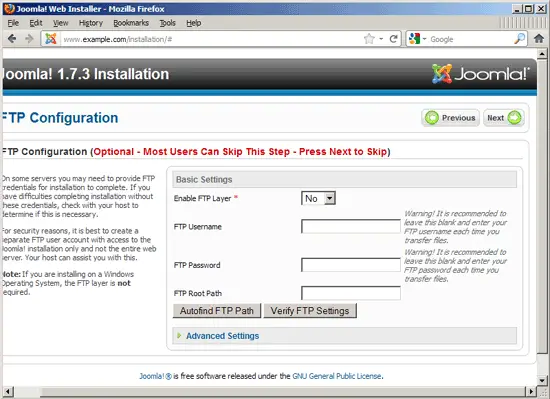The height and width of the screenshot is (399, 550).
Task: Open the Google search engine selector
Action: click(x=417, y=39)
